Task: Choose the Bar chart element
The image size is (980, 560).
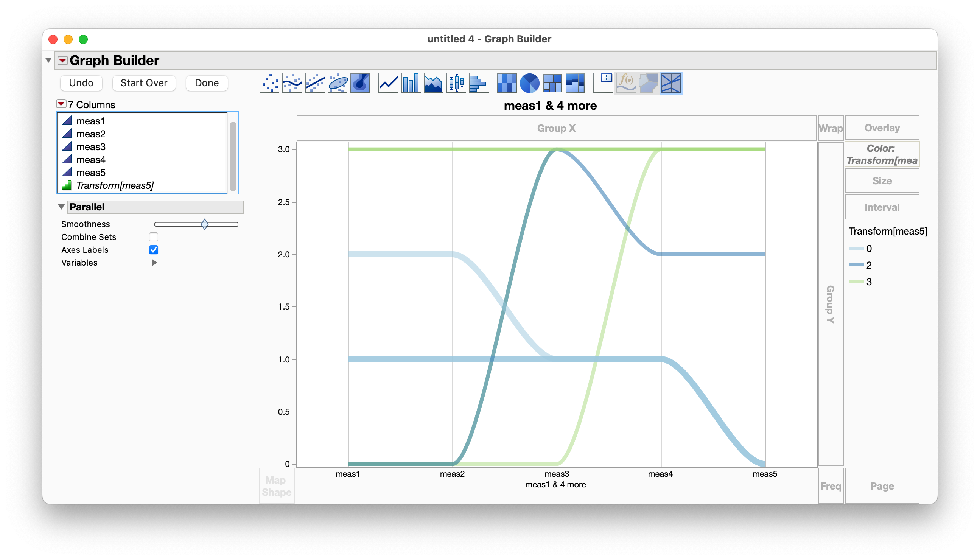Action: [411, 83]
